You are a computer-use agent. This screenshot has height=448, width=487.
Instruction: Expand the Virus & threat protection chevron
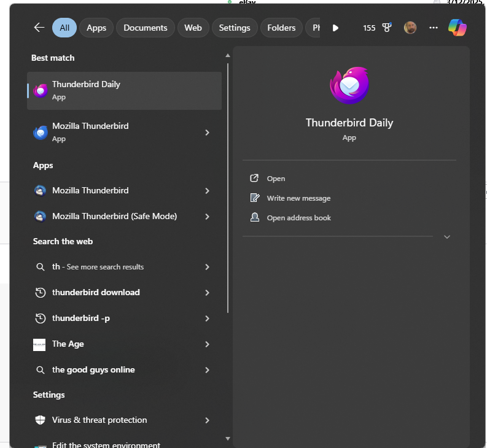(x=207, y=420)
